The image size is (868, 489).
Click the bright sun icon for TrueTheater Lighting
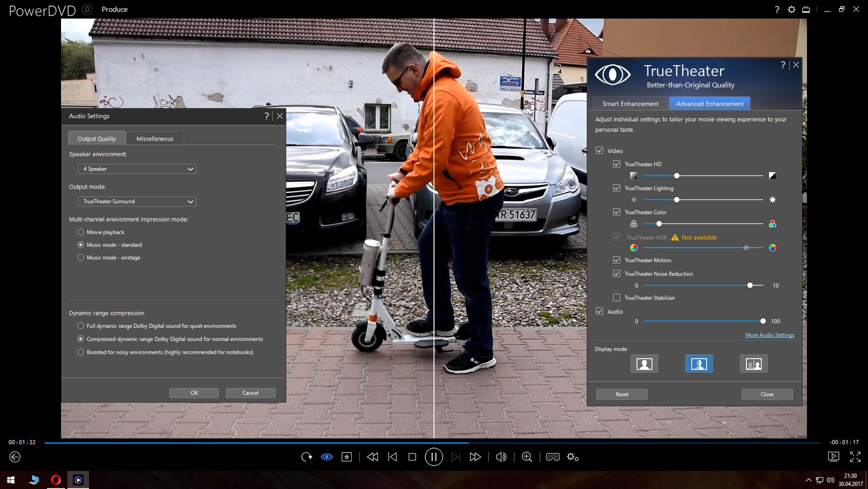[772, 200]
